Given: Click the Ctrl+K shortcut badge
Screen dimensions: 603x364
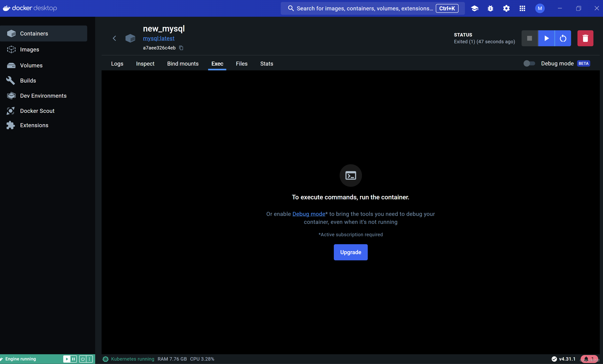Looking at the screenshot, I should [447, 8].
